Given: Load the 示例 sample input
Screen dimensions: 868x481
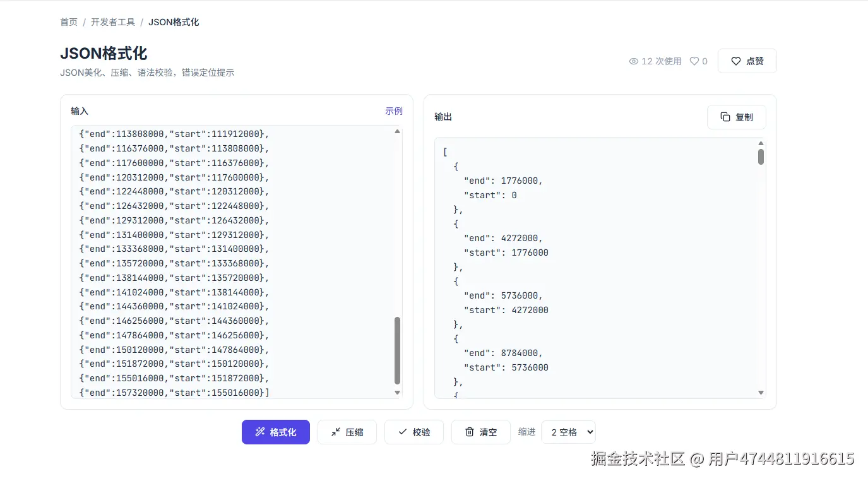Looking at the screenshot, I should point(394,111).
